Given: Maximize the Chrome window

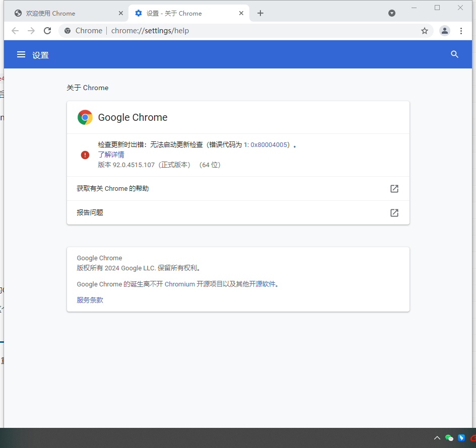Looking at the screenshot, I should (x=437, y=8).
